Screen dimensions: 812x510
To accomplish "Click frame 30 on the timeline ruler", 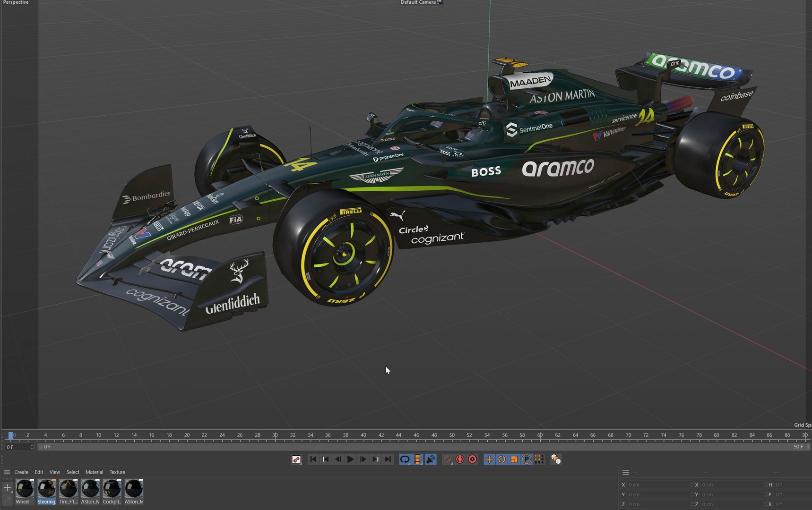I will click(275, 435).
